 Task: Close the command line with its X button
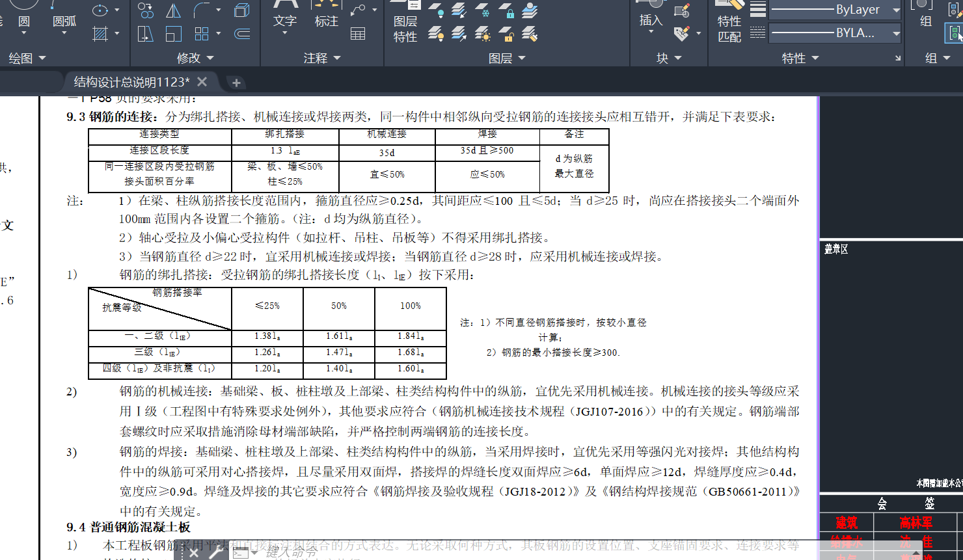coord(193,553)
